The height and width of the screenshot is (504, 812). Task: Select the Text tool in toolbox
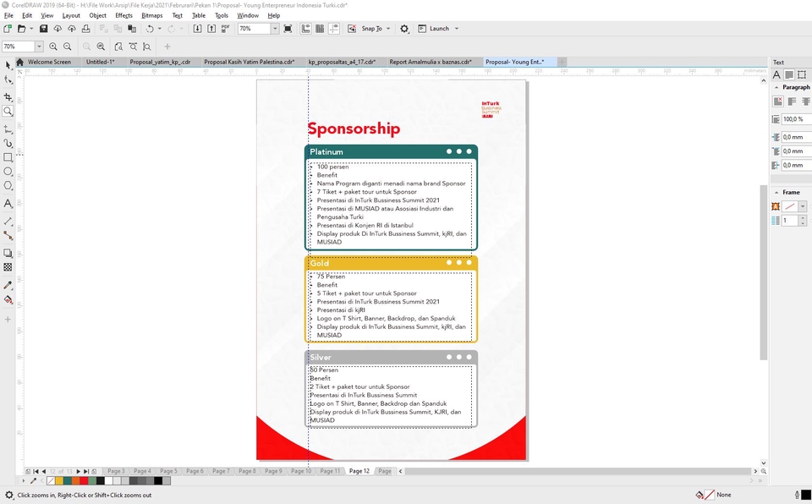tap(8, 204)
